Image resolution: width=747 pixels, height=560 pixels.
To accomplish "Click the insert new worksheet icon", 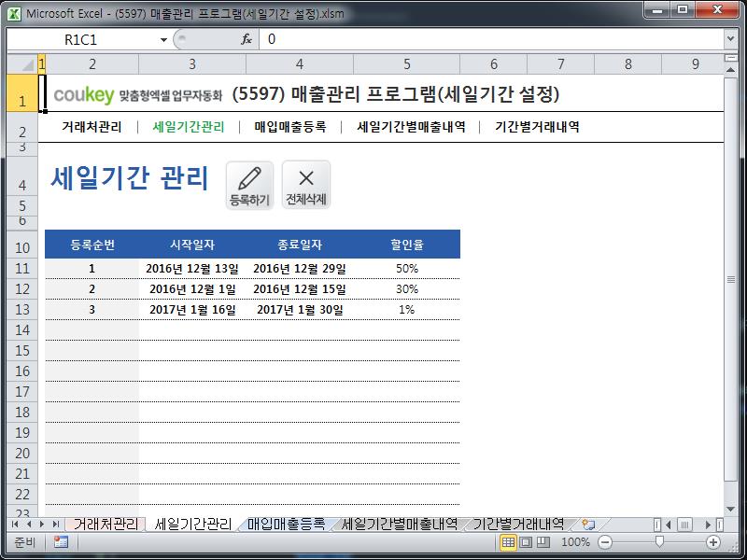I will click(x=589, y=525).
